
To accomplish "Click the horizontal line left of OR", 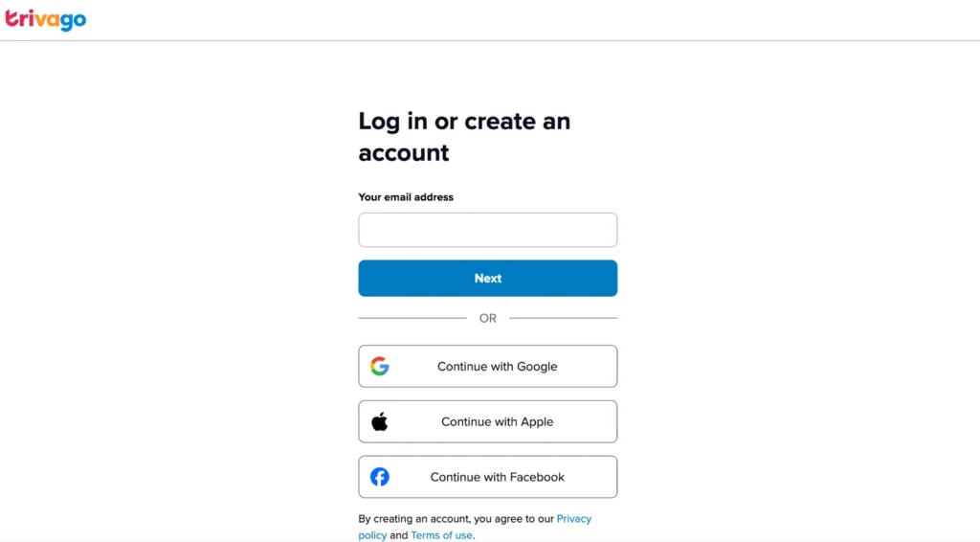I will pos(412,318).
